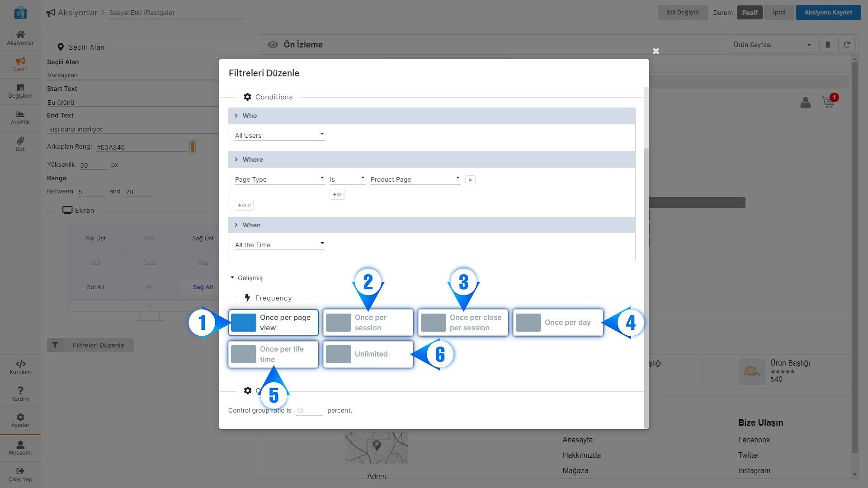Remove Page Type condition with x button
This screenshot has width=868, height=488.
point(470,180)
